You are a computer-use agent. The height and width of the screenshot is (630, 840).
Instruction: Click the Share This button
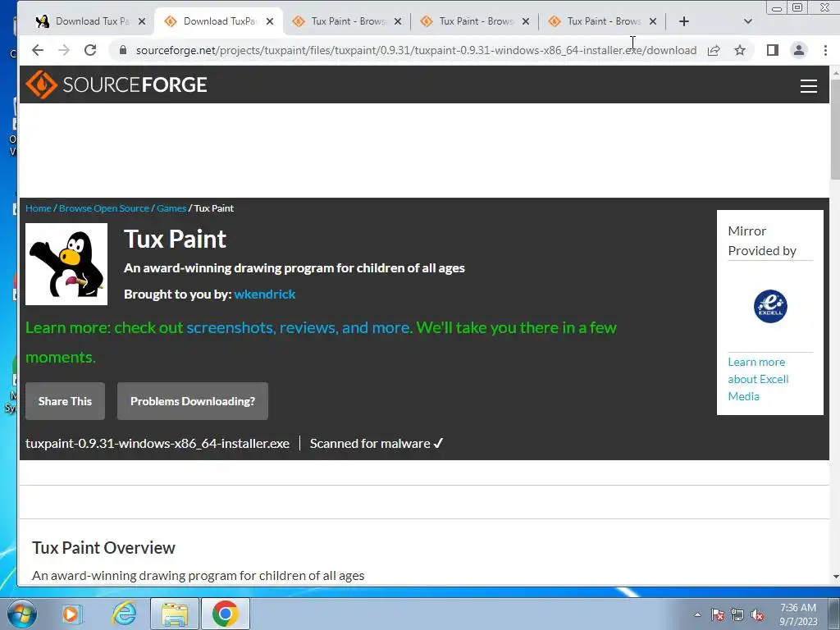[65, 401]
